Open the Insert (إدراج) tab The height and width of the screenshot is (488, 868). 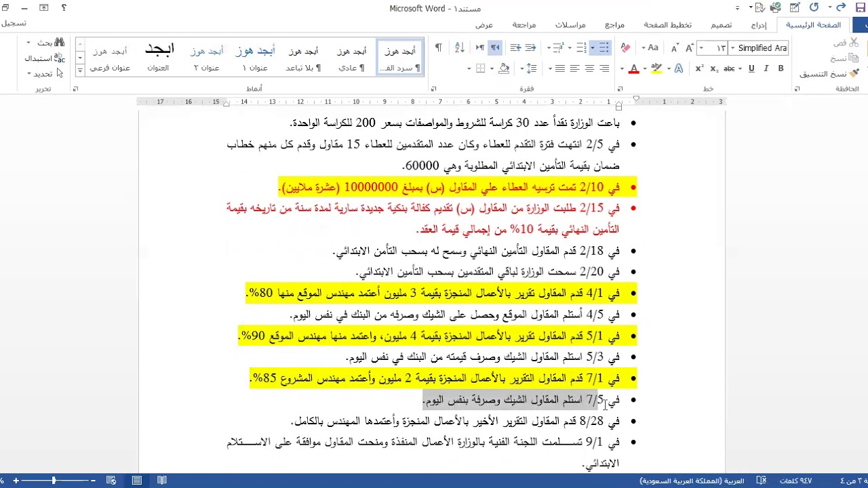(759, 25)
